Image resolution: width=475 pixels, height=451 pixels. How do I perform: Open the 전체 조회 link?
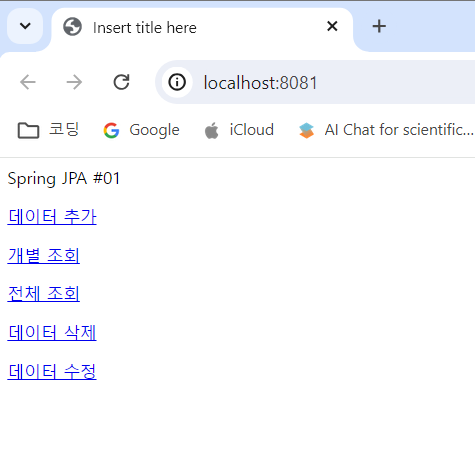pos(44,294)
